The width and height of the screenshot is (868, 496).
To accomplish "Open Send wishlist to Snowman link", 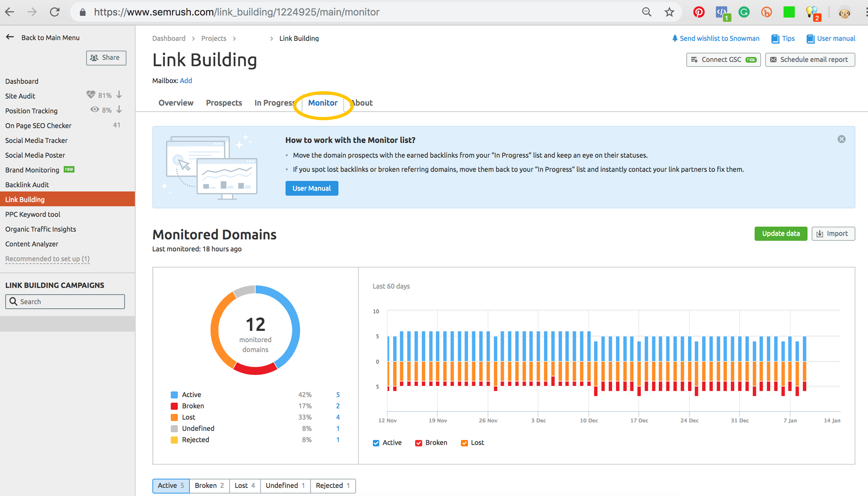I will pyautogui.click(x=719, y=38).
